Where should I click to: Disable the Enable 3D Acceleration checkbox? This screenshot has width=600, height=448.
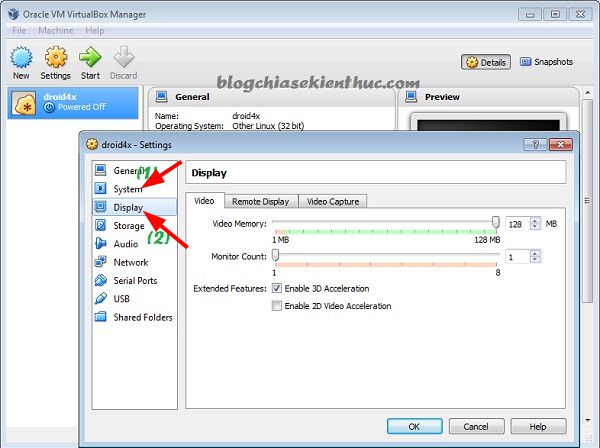(276, 288)
